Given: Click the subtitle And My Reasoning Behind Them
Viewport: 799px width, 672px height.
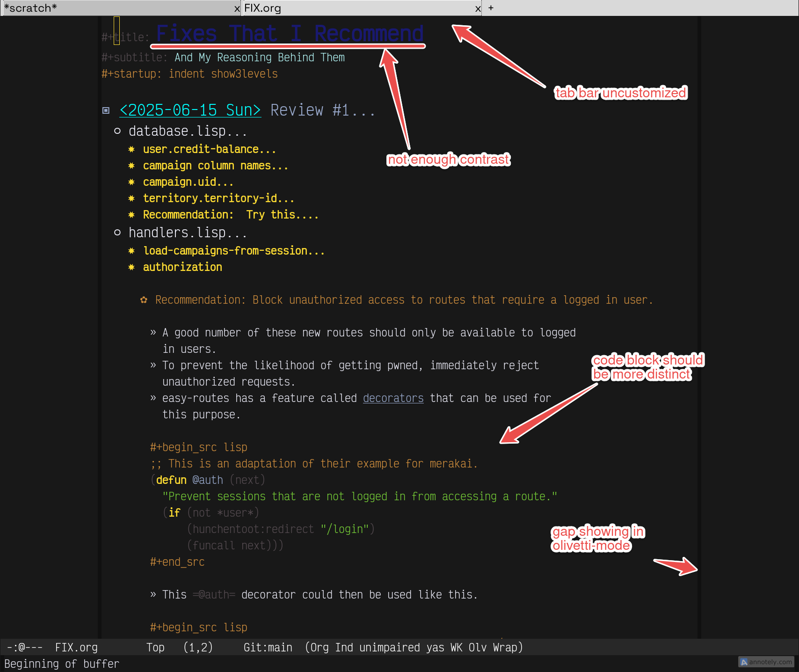Looking at the screenshot, I should coord(260,58).
